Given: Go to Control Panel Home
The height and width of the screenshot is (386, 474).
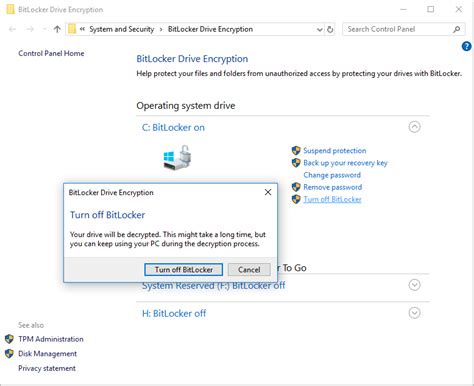Looking at the screenshot, I should 51,53.
